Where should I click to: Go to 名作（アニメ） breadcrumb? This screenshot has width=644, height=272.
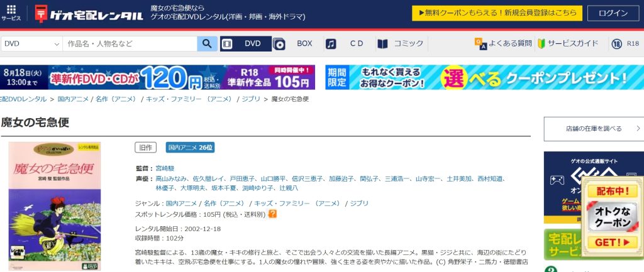[x=116, y=99]
